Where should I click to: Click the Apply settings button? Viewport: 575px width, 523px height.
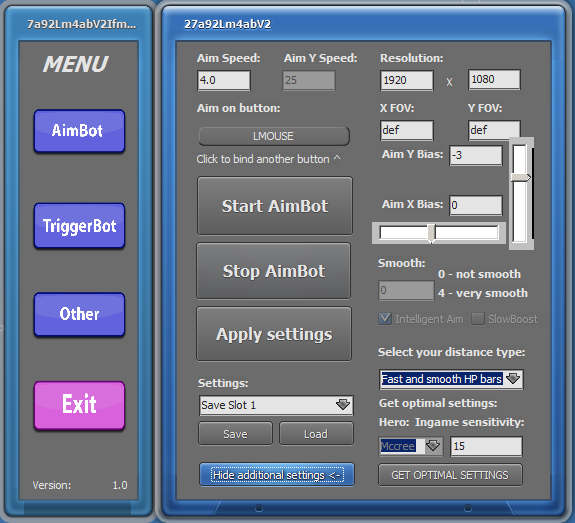pos(274,334)
